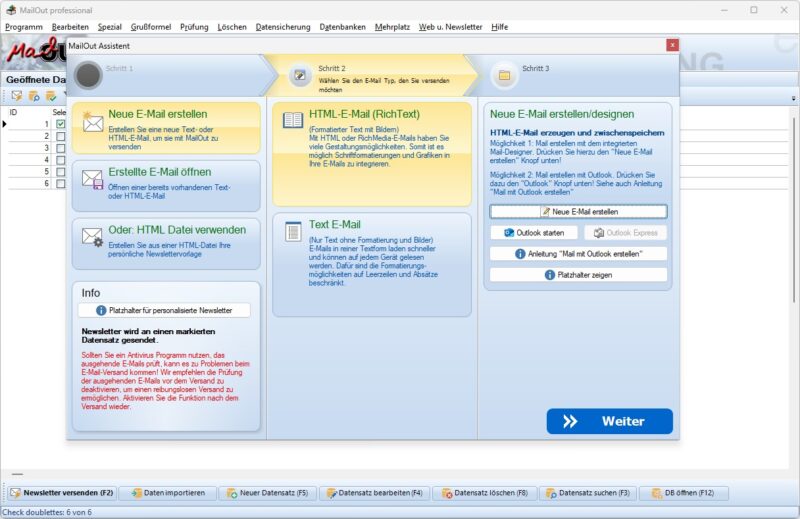The image size is (800, 519).
Task: Click Neuer Datensatz (F5) button
Action: click(267, 493)
